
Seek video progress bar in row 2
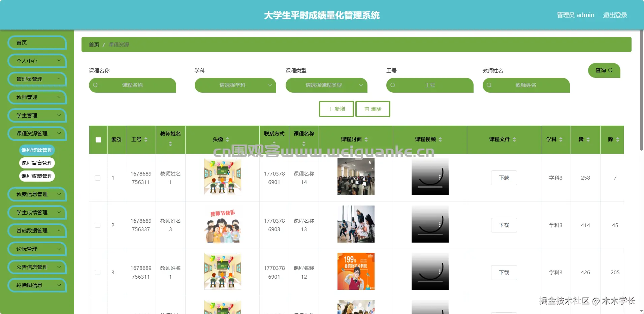pyautogui.click(x=430, y=234)
